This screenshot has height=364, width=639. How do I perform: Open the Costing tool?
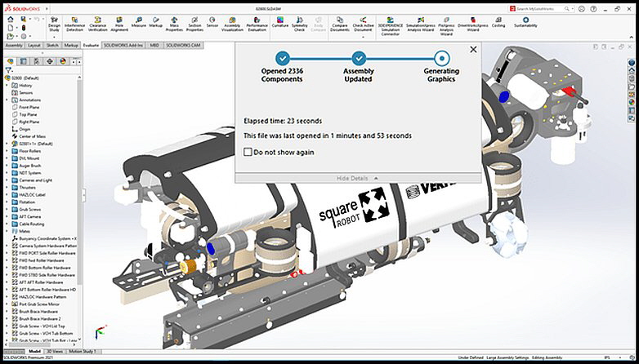click(498, 22)
